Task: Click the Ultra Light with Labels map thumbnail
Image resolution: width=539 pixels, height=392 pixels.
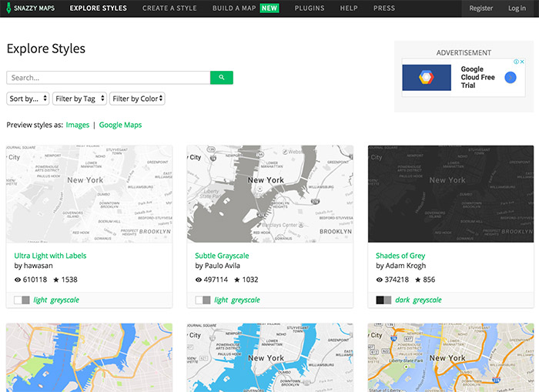Action: pyautogui.click(x=89, y=193)
